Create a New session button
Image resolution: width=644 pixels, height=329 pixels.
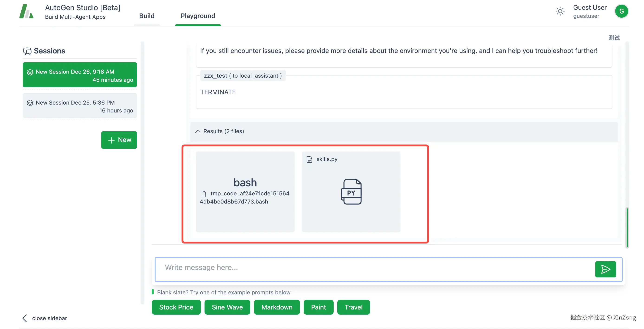click(119, 140)
